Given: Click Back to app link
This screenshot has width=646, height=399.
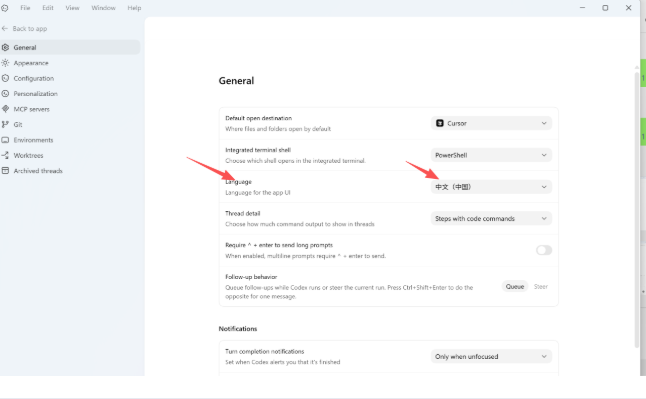Looking at the screenshot, I should (x=25, y=28).
